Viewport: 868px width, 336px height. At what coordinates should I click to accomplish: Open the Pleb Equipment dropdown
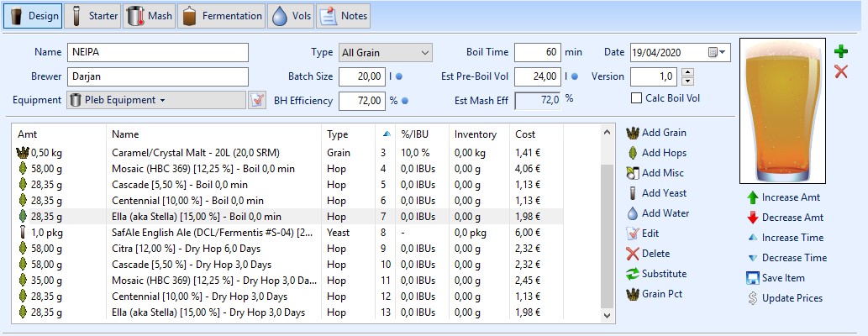pyautogui.click(x=156, y=100)
